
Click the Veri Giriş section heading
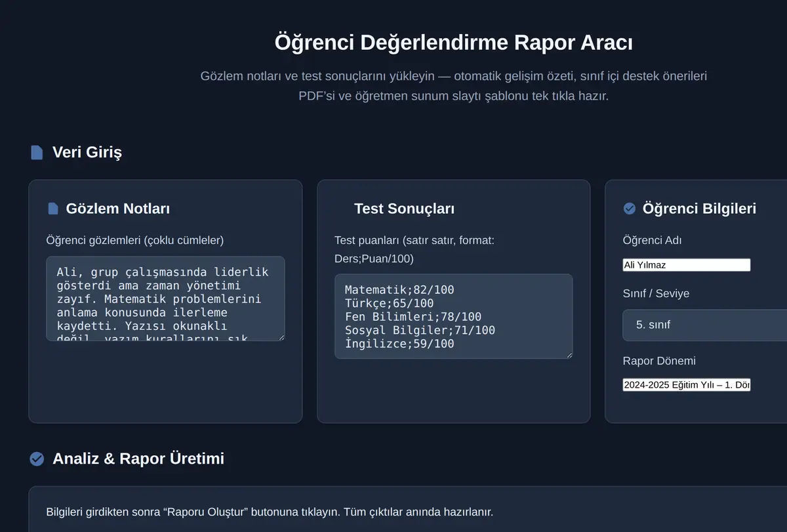[87, 152]
